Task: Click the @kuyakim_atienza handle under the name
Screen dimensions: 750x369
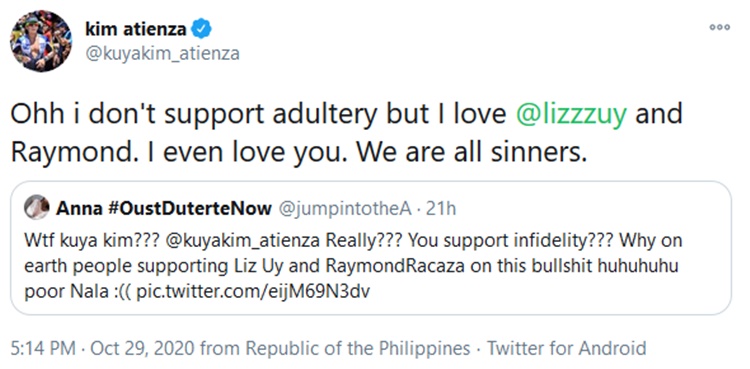Action: 162,54
